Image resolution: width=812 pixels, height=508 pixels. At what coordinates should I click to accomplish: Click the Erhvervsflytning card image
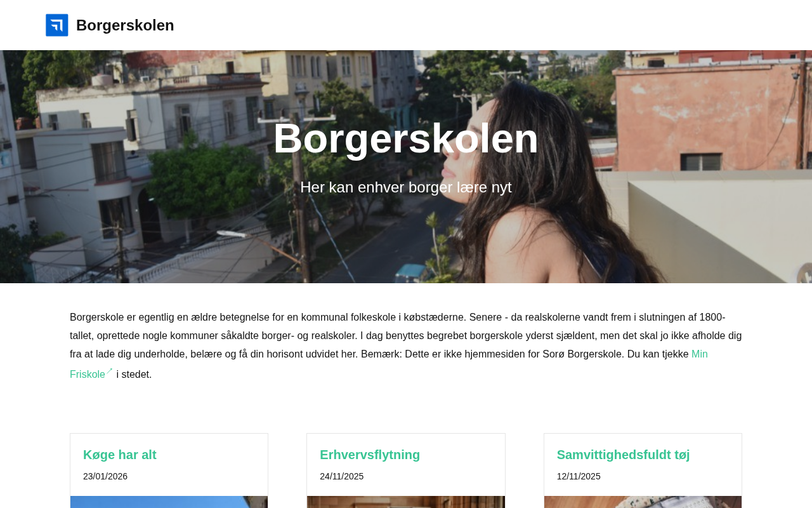coord(406,502)
